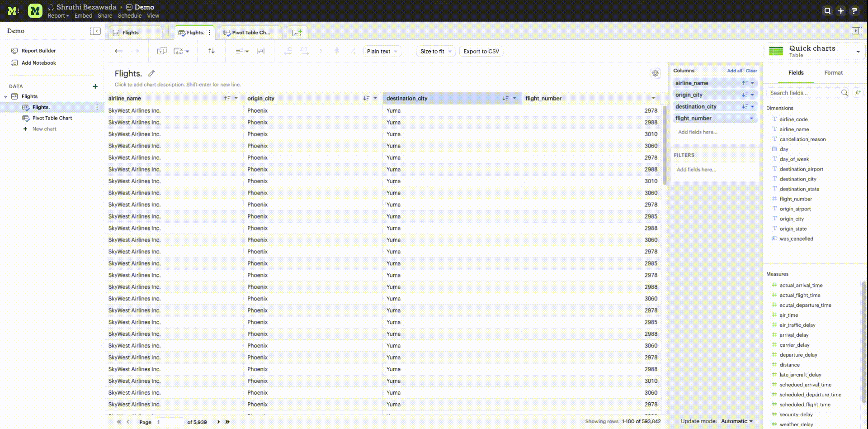Collapse the left Demo sidebar panel

pos(95,31)
